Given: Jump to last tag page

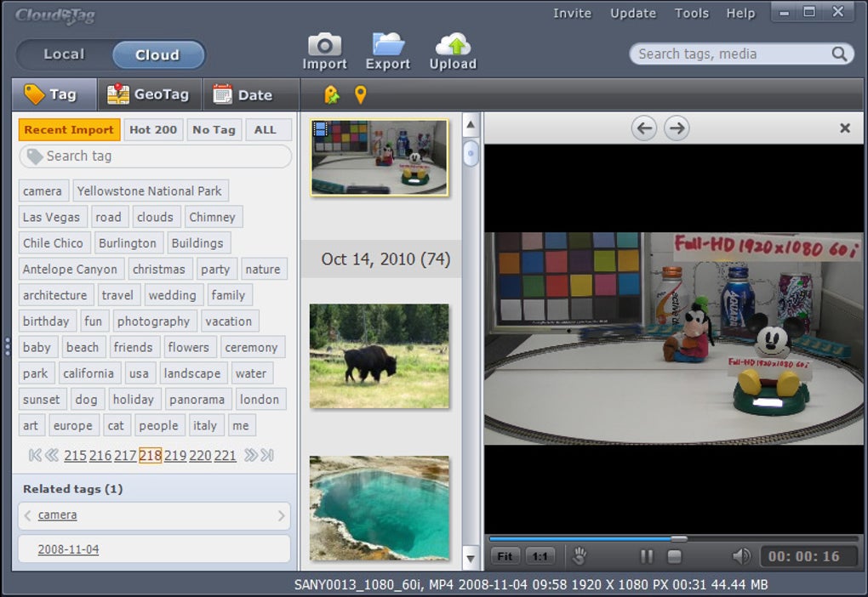Looking at the screenshot, I should (267, 455).
